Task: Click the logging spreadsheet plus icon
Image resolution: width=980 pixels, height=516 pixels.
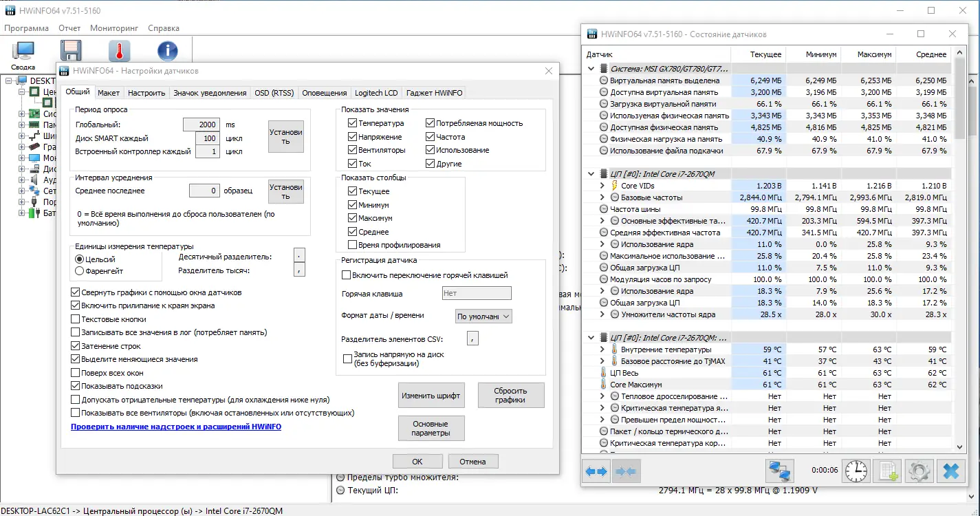Action: pyautogui.click(x=886, y=471)
